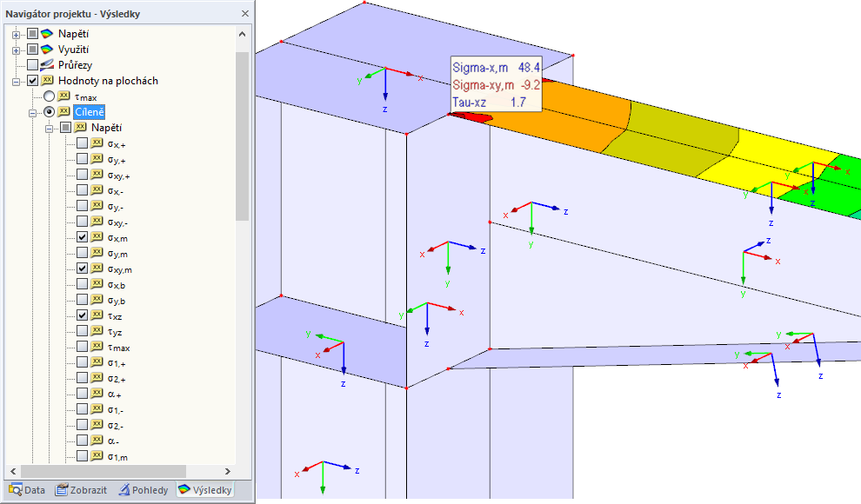The height and width of the screenshot is (504, 861).
Task: Click the Výsledky tab rainbow icon
Action: click(x=184, y=489)
